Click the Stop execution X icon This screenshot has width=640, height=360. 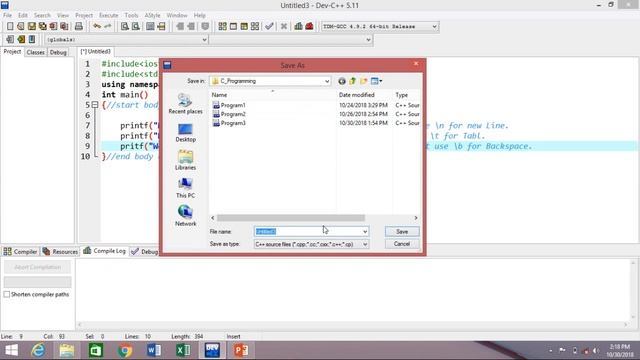284,27
